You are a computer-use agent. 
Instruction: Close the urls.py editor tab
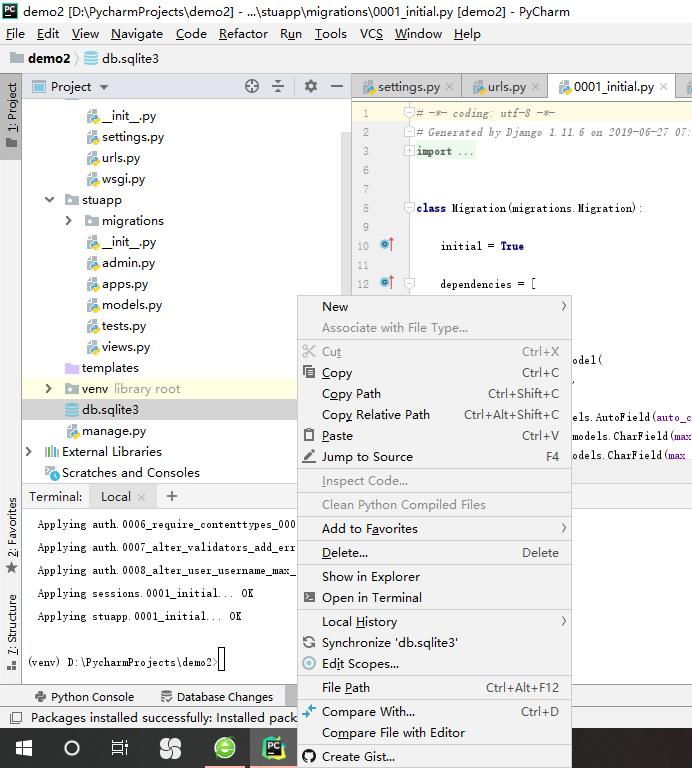[535, 87]
